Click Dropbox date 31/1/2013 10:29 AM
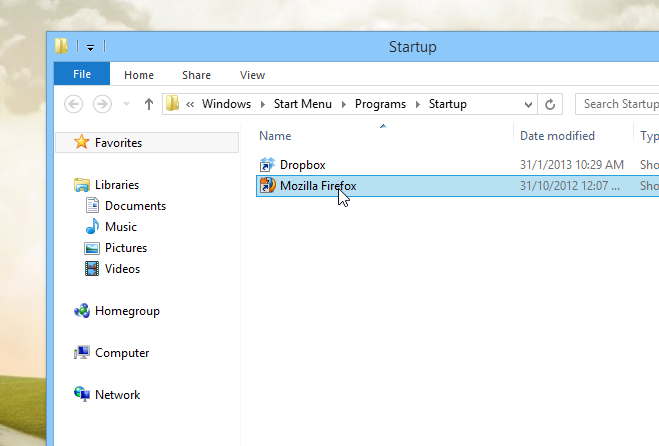 572,165
